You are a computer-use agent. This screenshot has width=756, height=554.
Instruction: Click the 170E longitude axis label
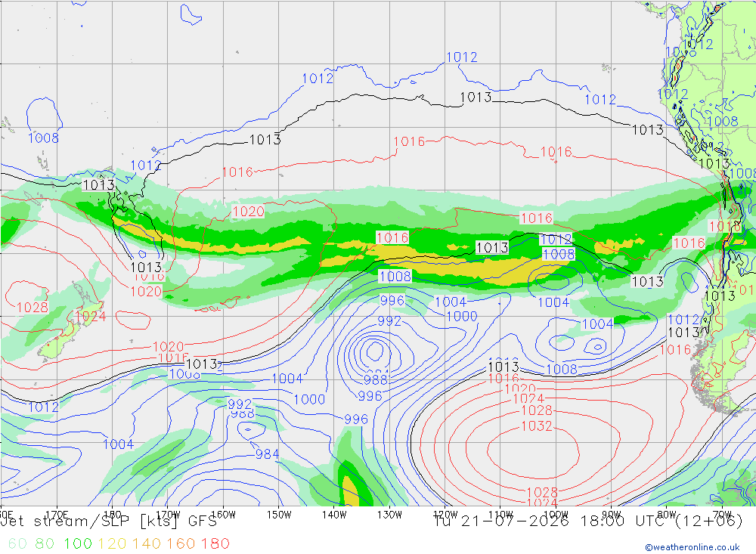(57, 515)
